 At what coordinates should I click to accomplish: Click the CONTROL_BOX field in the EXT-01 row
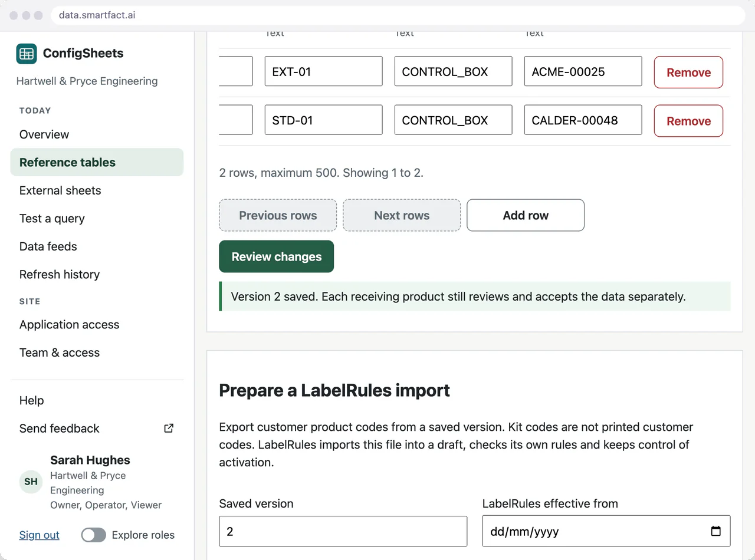point(453,71)
